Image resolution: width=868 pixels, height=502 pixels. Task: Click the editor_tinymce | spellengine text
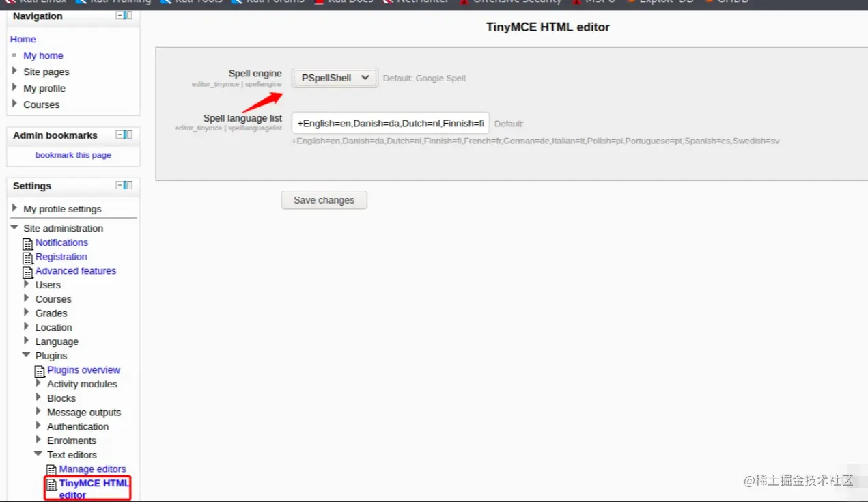236,84
